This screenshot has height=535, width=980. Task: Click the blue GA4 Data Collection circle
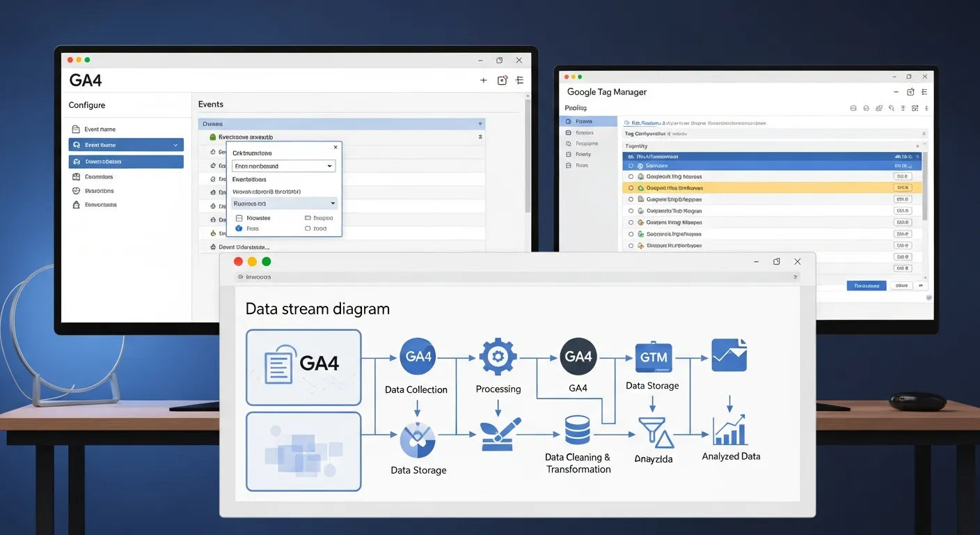418,357
